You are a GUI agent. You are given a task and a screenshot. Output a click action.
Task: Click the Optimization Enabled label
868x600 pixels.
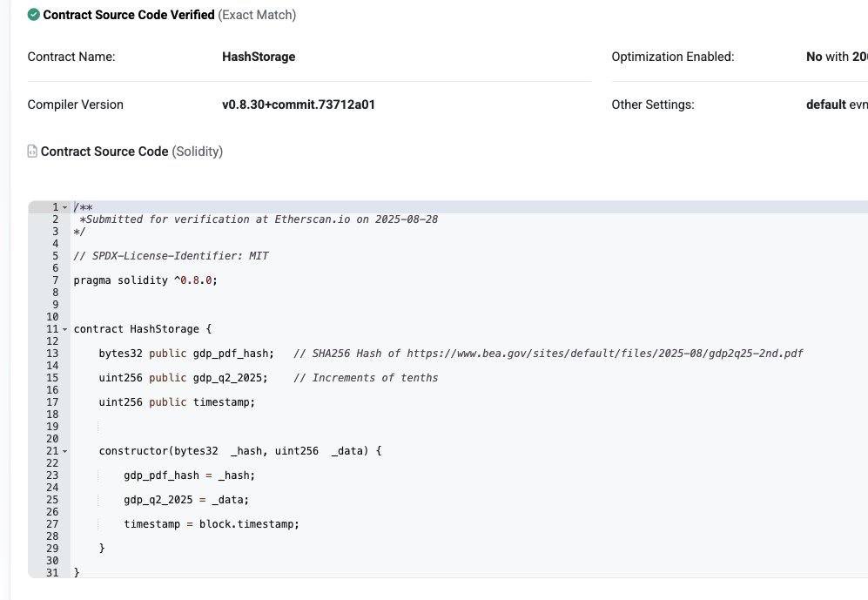[x=673, y=57]
